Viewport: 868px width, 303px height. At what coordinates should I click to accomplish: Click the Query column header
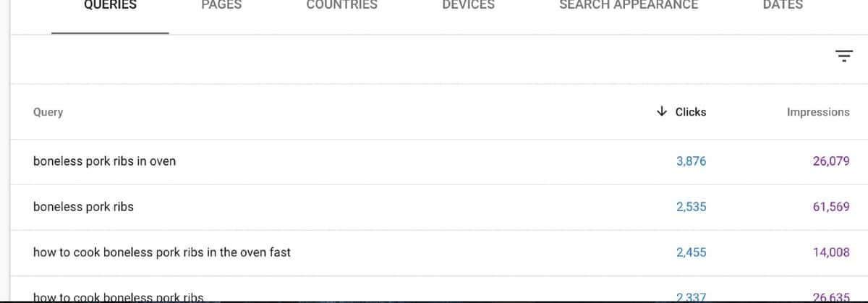(48, 112)
